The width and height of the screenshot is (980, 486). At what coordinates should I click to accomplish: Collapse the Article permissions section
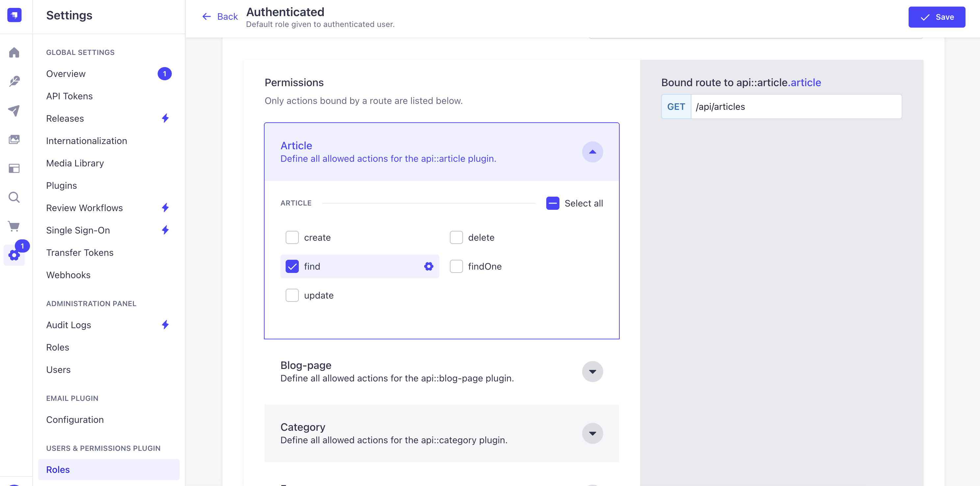coord(592,152)
